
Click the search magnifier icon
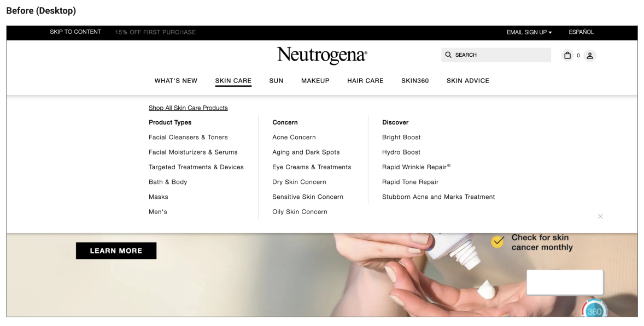pos(448,55)
